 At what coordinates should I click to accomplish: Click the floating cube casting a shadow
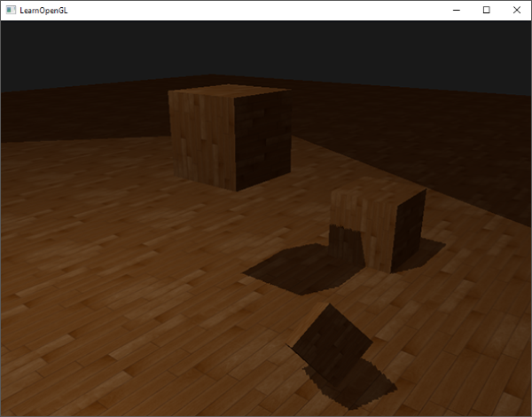pyautogui.click(x=378, y=227)
